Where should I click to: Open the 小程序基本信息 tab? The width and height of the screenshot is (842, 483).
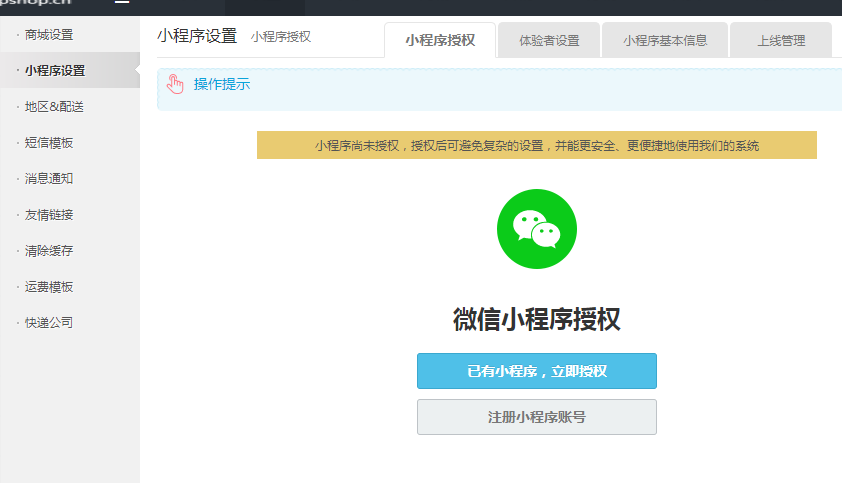pos(665,41)
